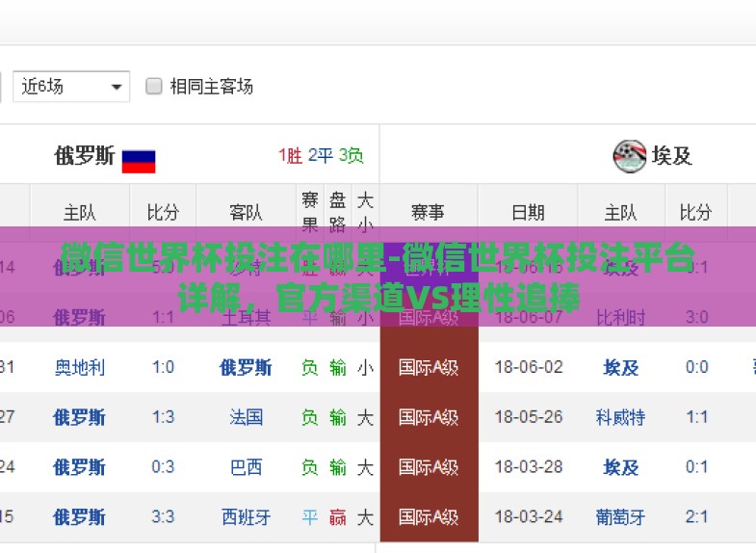Click 国际A级 beside date 18-03-28
Image resolution: width=756 pixels, height=553 pixels.
tap(429, 467)
